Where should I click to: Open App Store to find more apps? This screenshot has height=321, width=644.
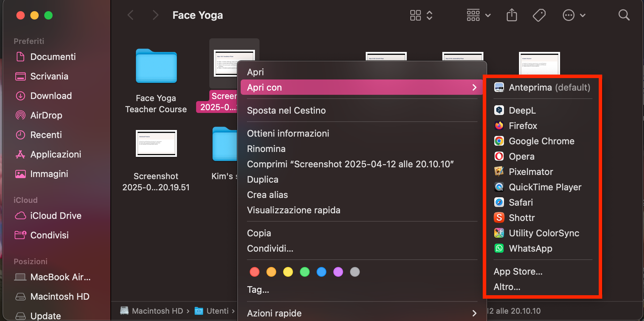518,271
